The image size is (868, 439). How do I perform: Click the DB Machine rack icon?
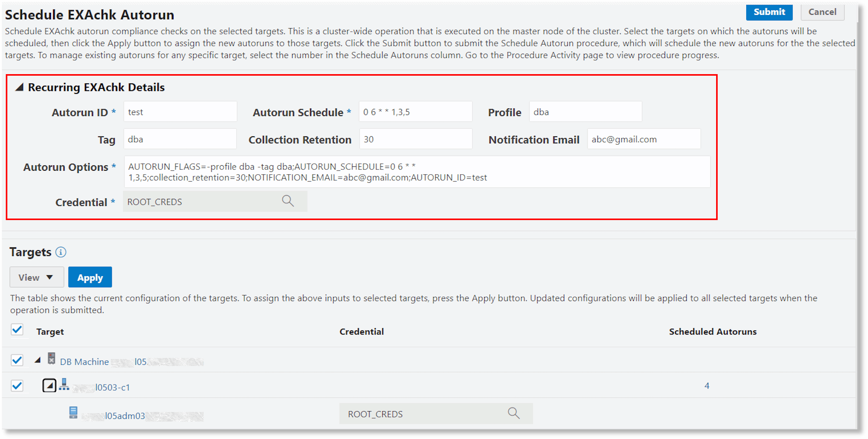click(x=51, y=359)
